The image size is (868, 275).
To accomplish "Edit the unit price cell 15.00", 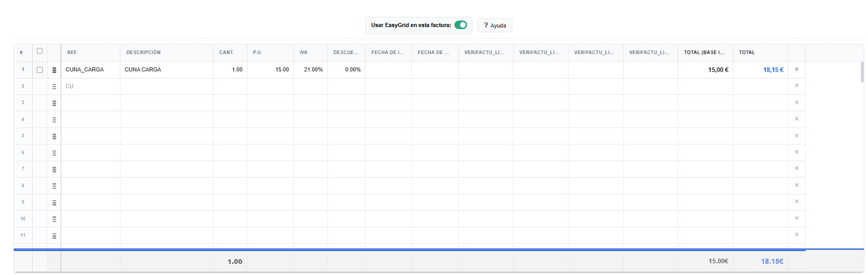I will click(270, 70).
